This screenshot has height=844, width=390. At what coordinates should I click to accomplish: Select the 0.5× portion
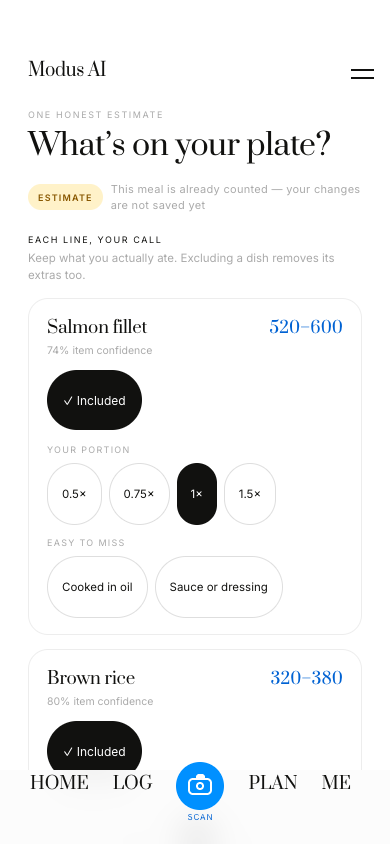[x=74, y=494]
